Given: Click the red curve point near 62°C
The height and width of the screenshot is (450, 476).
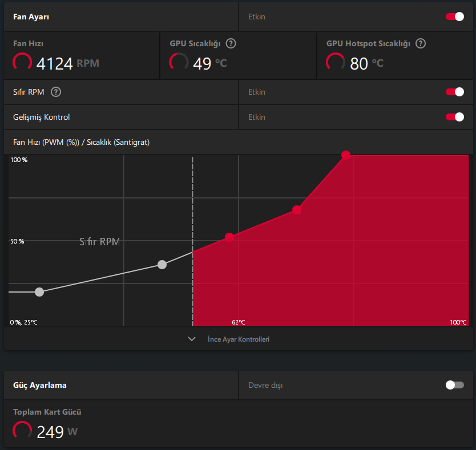Looking at the screenshot, I should (229, 237).
